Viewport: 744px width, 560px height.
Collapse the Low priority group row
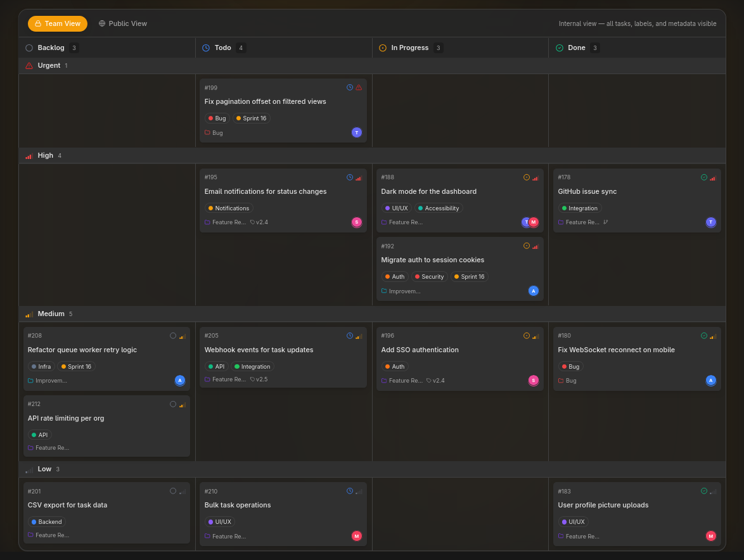(44, 469)
